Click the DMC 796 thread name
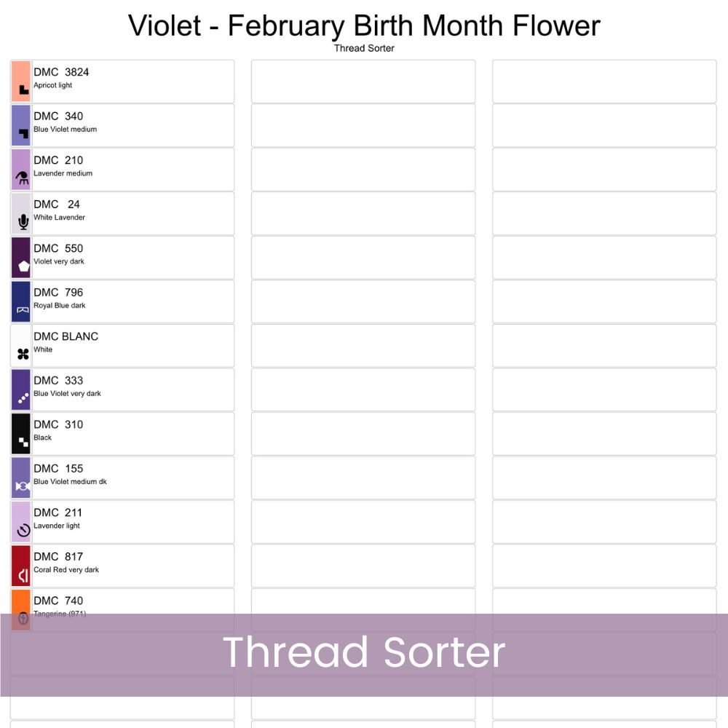Image resolution: width=728 pixels, height=728 pixels. (x=58, y=293)
